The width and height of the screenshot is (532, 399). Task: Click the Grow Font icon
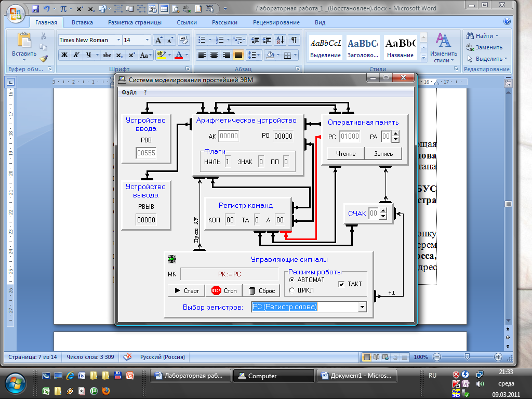tap(158, 41)
